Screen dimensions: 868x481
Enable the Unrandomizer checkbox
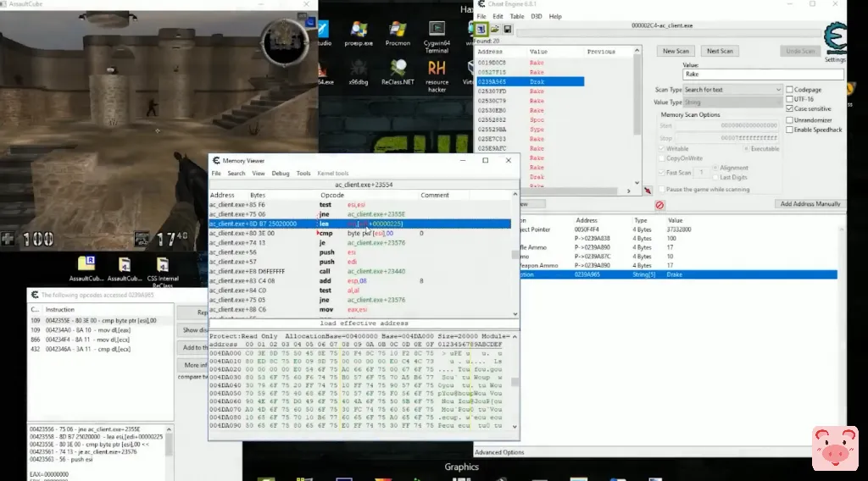(789, 120)
